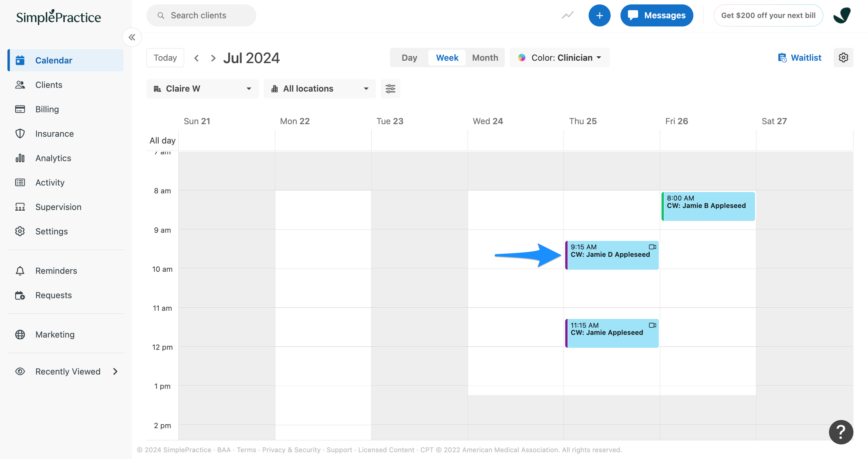
Task: Open 8:00 AM Jamie B Appleseed appointment
Action: point(708,206)
